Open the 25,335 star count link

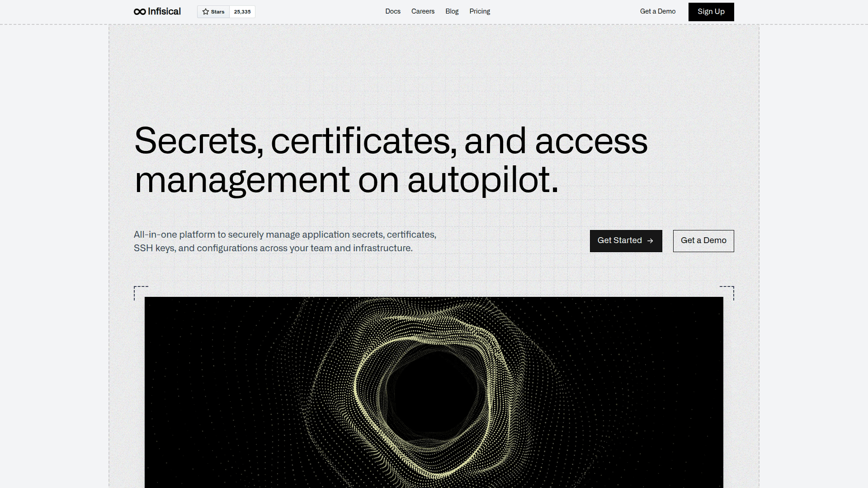[x=242, y=12]
